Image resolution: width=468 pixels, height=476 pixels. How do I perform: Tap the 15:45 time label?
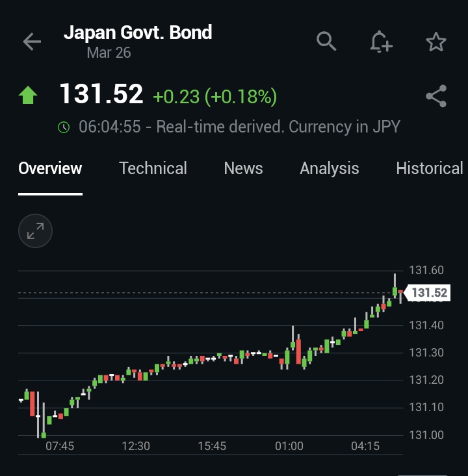212,446
